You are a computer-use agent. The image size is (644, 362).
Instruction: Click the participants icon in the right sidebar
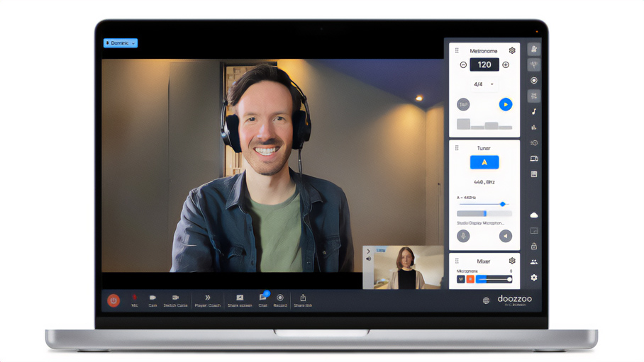[534, 262]
